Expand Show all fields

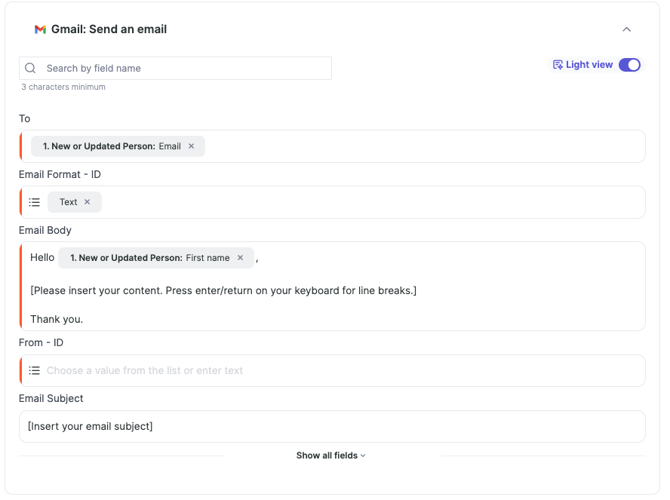click(x=331, y=456)
